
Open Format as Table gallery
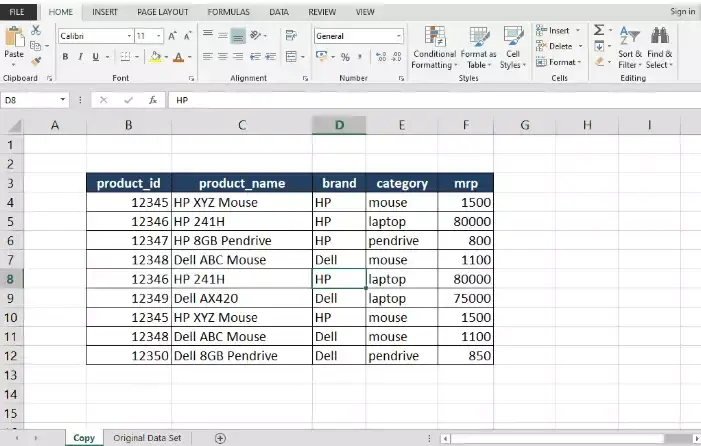click(x=478, y=48)
